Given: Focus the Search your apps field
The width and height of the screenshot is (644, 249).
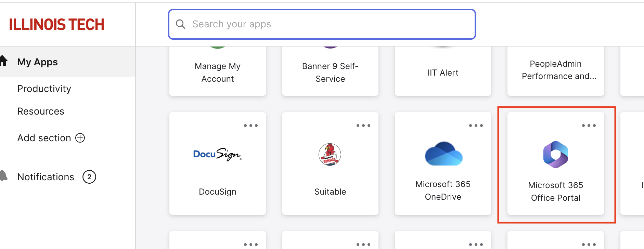Looking at the screenshot, I should 322,24.
